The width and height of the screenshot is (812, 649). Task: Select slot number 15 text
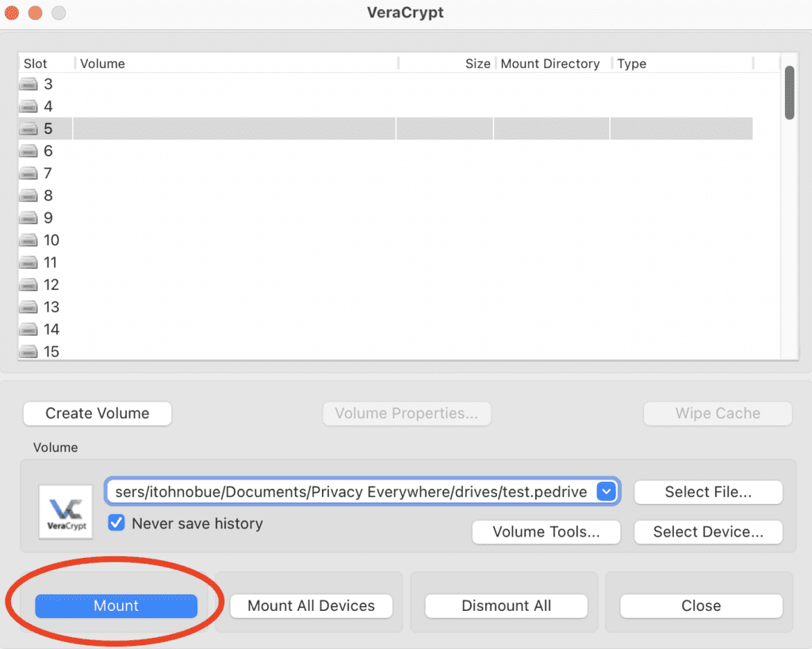52,351
